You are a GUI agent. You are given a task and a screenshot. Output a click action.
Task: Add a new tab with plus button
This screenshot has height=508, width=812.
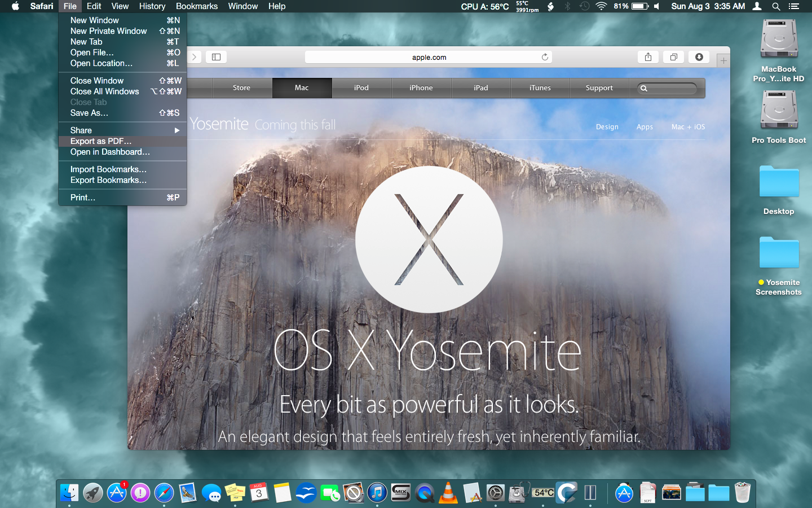click(723, 60)
